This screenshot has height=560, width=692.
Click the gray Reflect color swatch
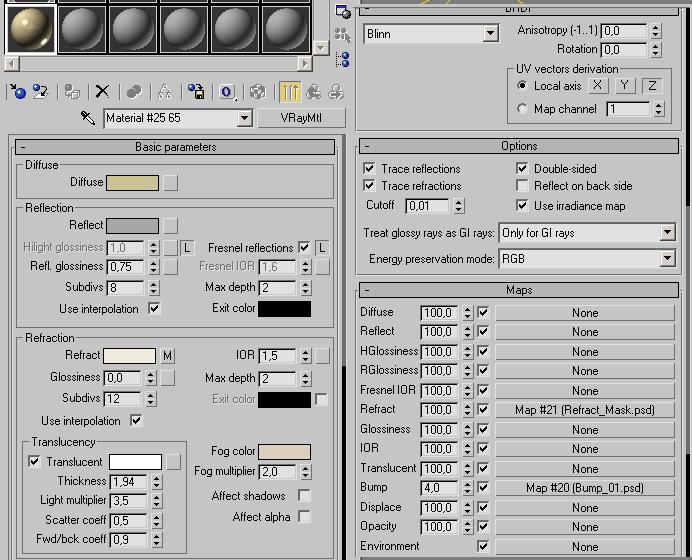click(132, 226)
